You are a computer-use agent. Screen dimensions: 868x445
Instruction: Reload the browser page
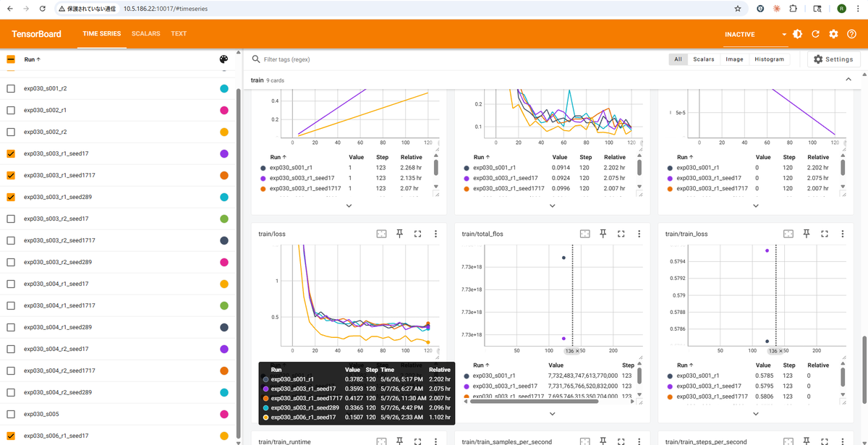[43, 9]
